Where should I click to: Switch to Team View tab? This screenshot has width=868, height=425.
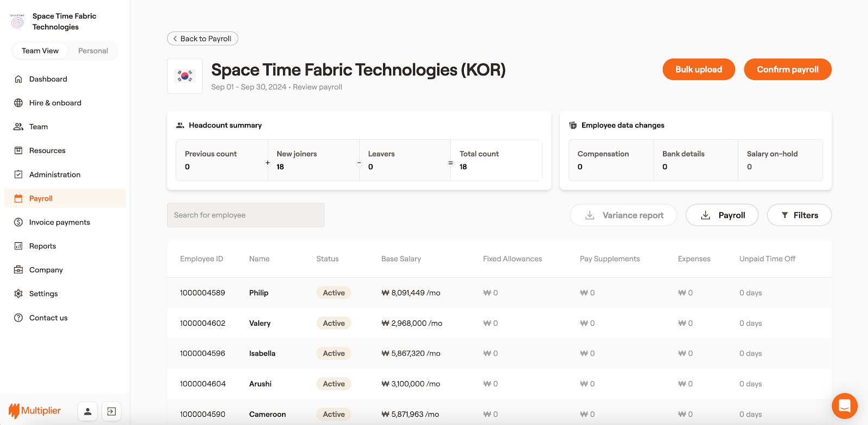tap(40, 51)
